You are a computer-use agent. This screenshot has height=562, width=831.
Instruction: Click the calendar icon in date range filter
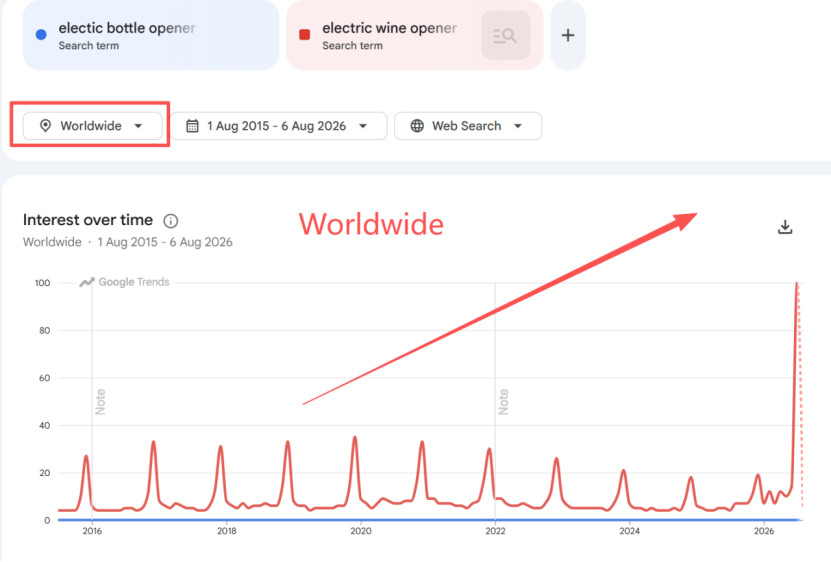coord(192,126)
